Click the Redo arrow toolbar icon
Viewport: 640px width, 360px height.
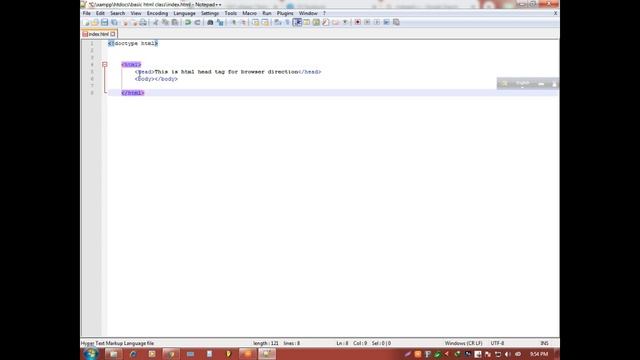[x=198, y=22]
